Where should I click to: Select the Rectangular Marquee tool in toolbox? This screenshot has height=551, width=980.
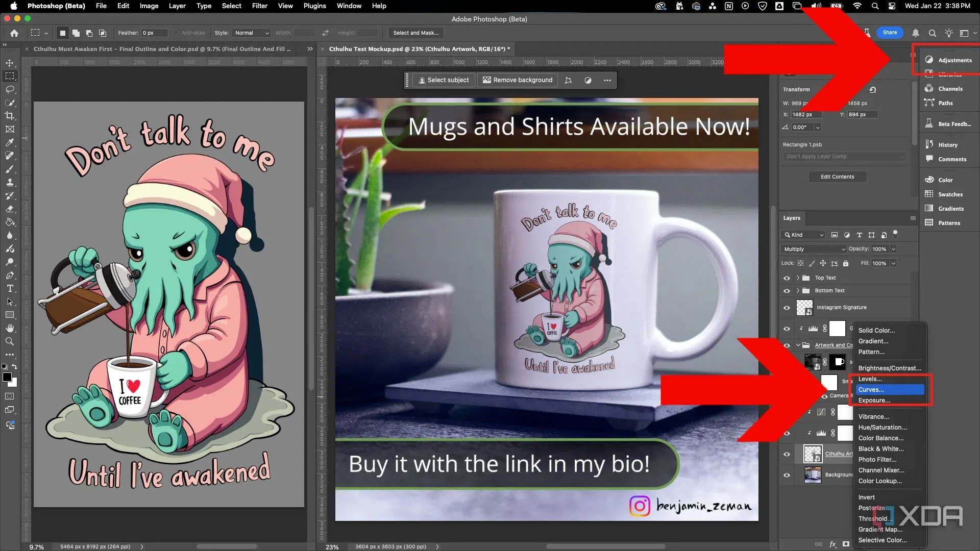[10, 76]
